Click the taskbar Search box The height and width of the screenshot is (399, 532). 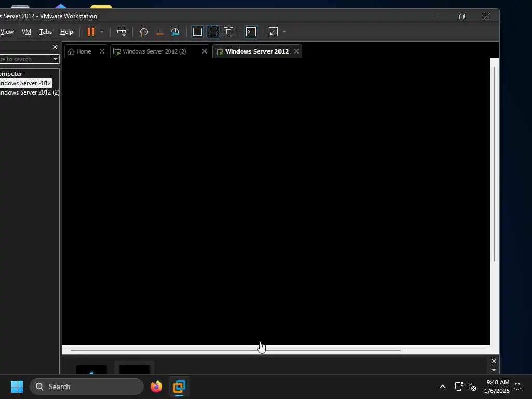[x=87, y=387]
